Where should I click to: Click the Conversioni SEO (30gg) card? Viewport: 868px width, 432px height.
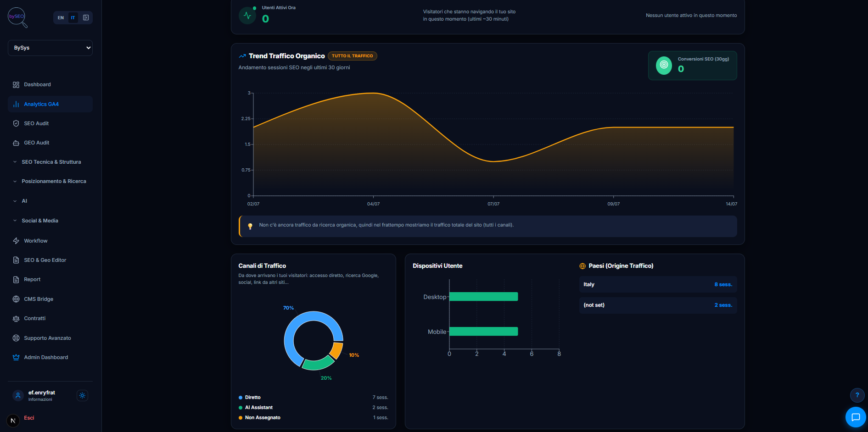point(692,66)
